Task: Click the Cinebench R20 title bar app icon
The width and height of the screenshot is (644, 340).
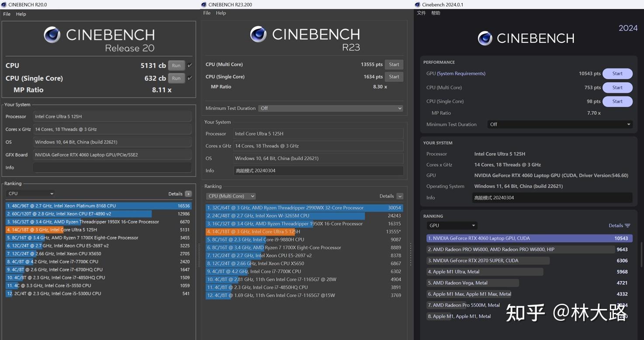Action: (3, 4)
